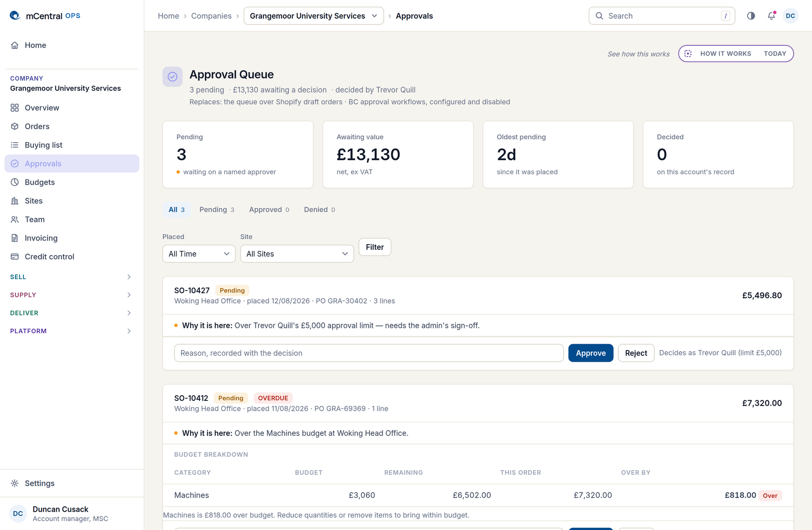Open the DC user avatar menu
Viewport: 812px width, 530px height.
click(791, 16)
